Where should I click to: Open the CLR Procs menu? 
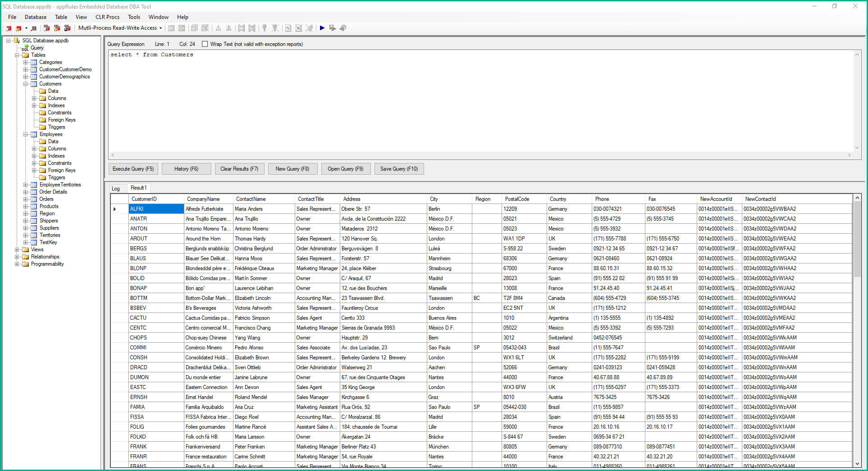point(107,17)
